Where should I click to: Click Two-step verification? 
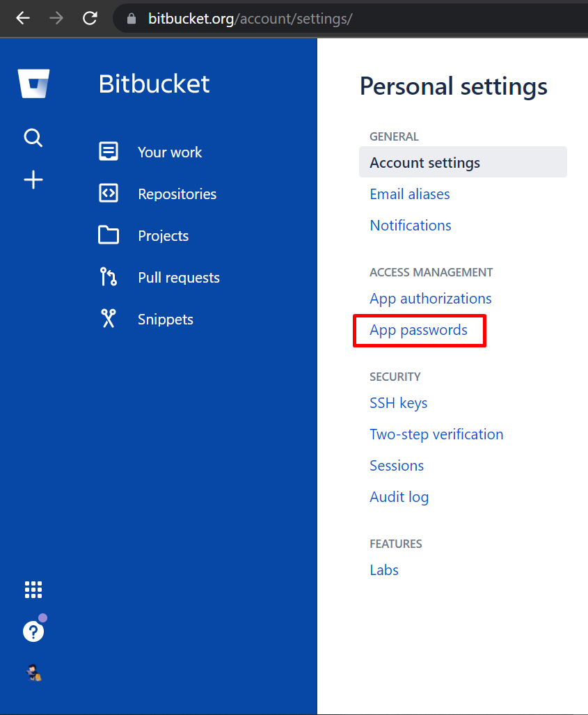point(436,434)
